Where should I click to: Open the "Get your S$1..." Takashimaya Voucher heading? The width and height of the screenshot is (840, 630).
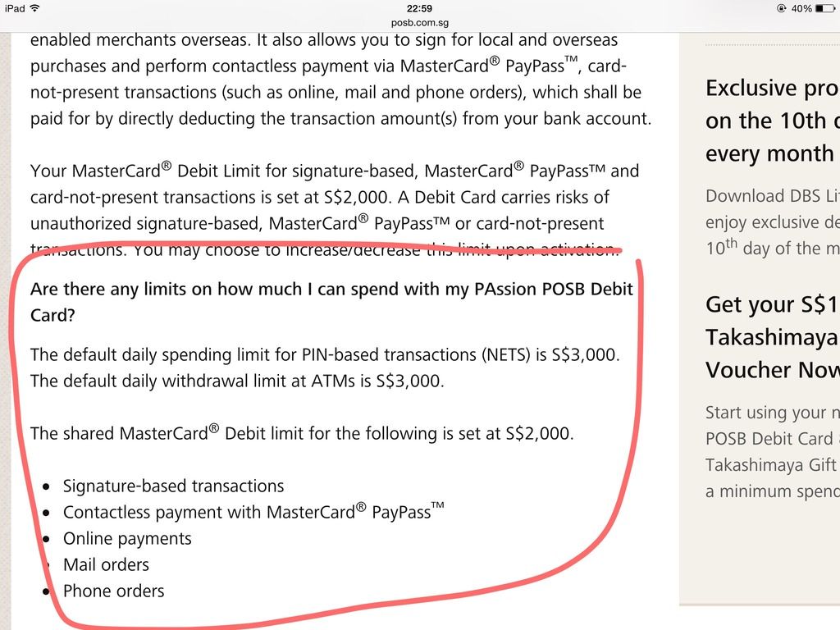[771, 337]
